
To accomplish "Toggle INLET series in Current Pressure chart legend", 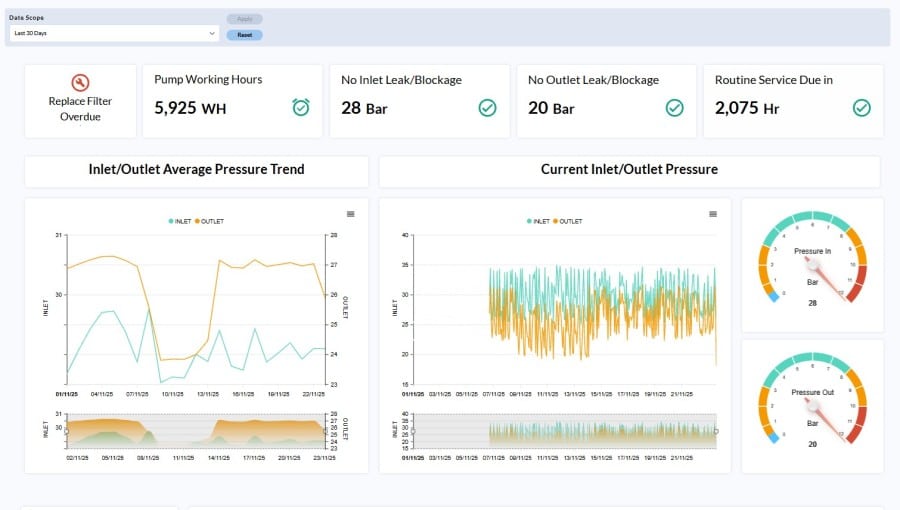I will [538, 221].
